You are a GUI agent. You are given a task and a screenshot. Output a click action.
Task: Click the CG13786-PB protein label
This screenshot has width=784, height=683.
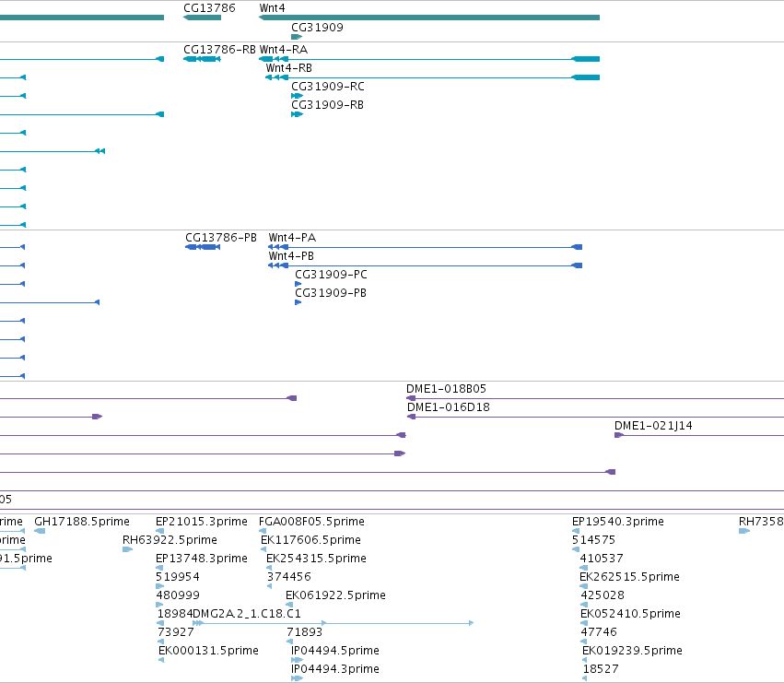pyautogui.click(x=221, y=238)
